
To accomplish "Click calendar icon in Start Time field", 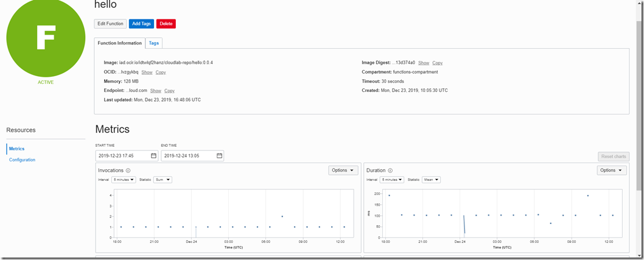I will point(153,156).
